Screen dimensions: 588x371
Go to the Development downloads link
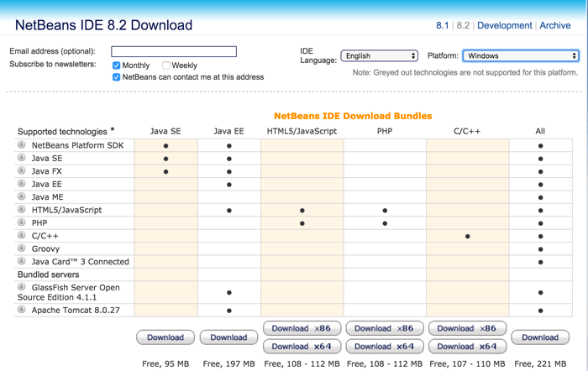tap(504, 25)
